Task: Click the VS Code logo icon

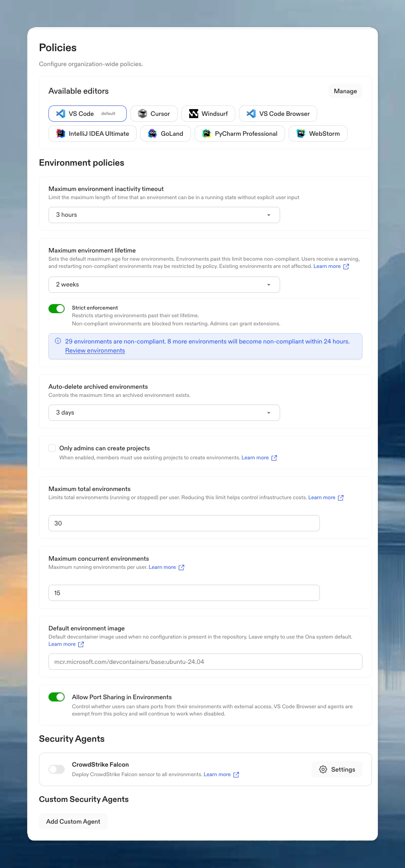Action: click(x=61, y=114)
